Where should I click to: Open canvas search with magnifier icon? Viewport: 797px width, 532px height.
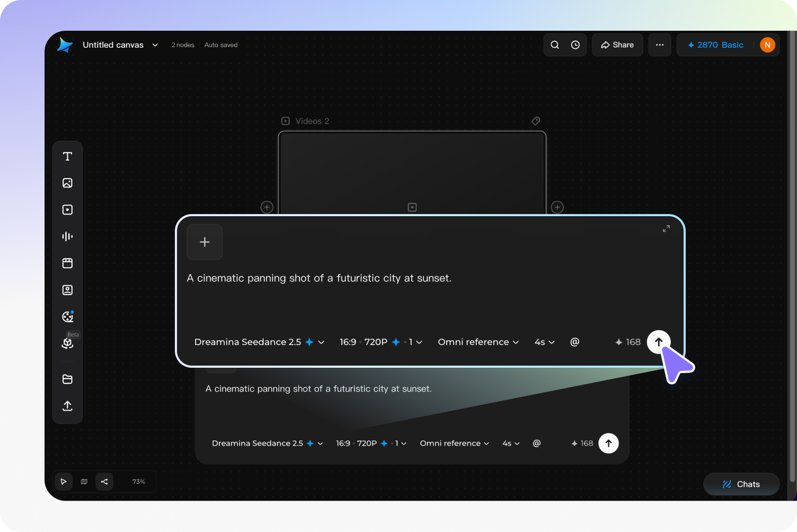(555, 45)
